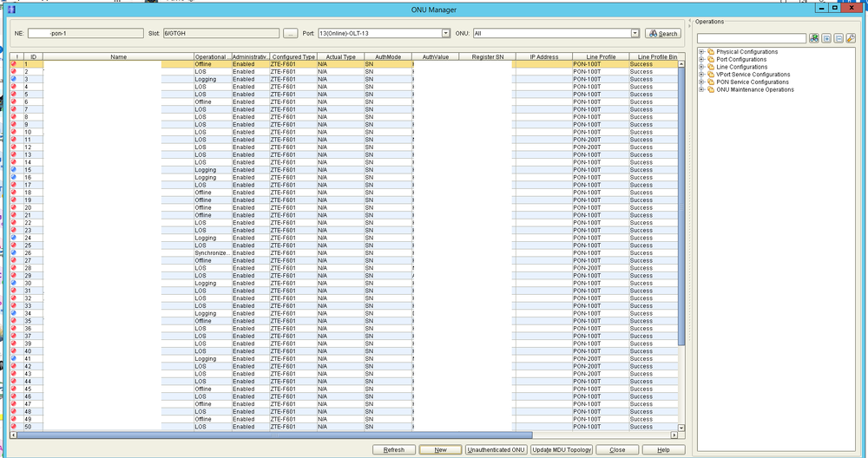Select the PON-200T cell in ONU 11 row

click(601, 140)
